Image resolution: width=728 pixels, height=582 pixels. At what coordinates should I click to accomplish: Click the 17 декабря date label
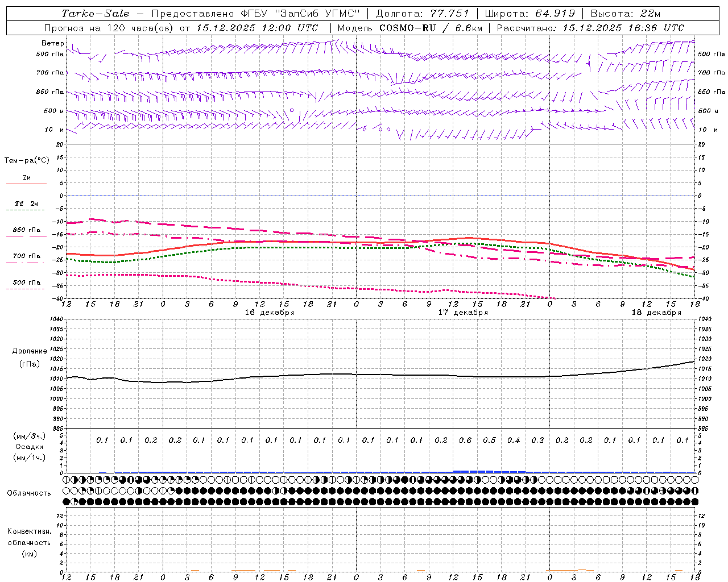(463, 313)
